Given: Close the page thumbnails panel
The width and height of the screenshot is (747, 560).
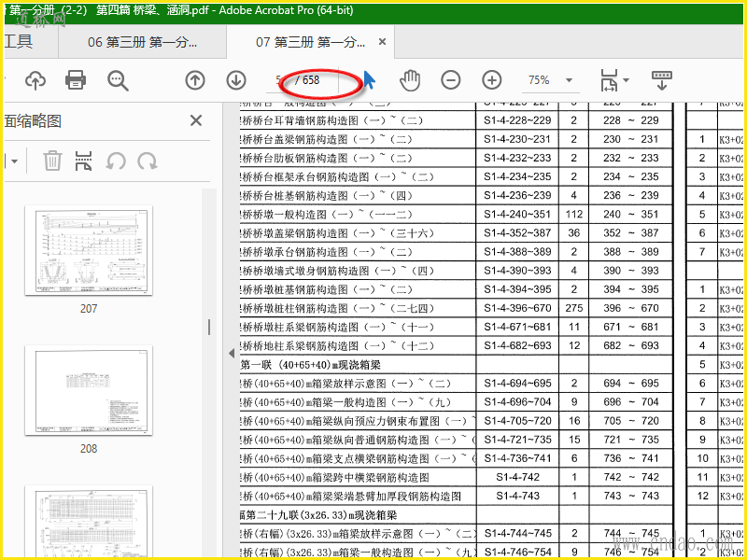Looking at the screenshot, I should tap(196, 120).
